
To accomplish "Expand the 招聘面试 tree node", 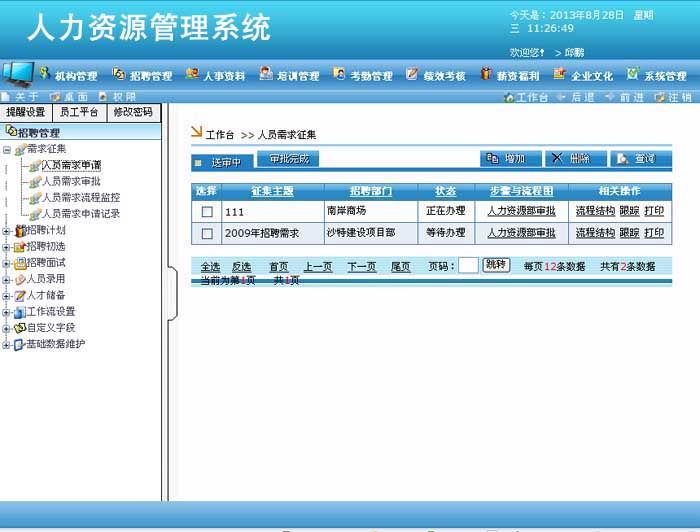I will [x=7, y=263].
